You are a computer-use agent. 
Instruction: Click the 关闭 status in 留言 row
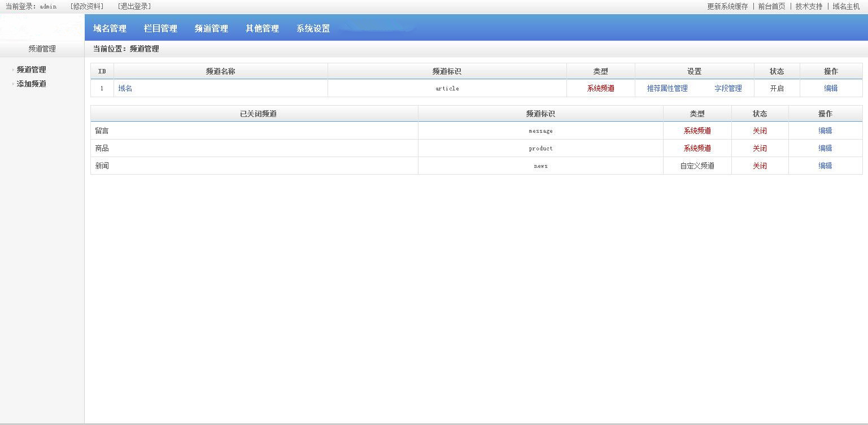[760, 131]
